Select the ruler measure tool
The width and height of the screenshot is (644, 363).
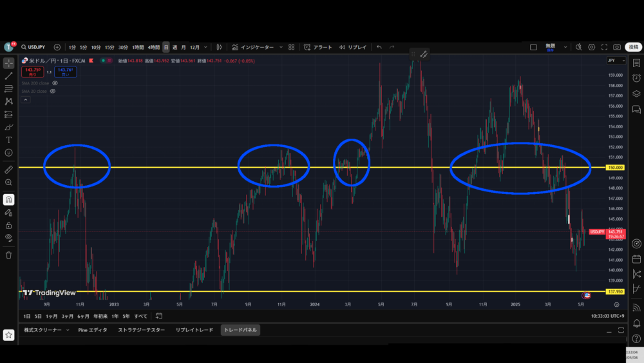click(x=8, y=170)
